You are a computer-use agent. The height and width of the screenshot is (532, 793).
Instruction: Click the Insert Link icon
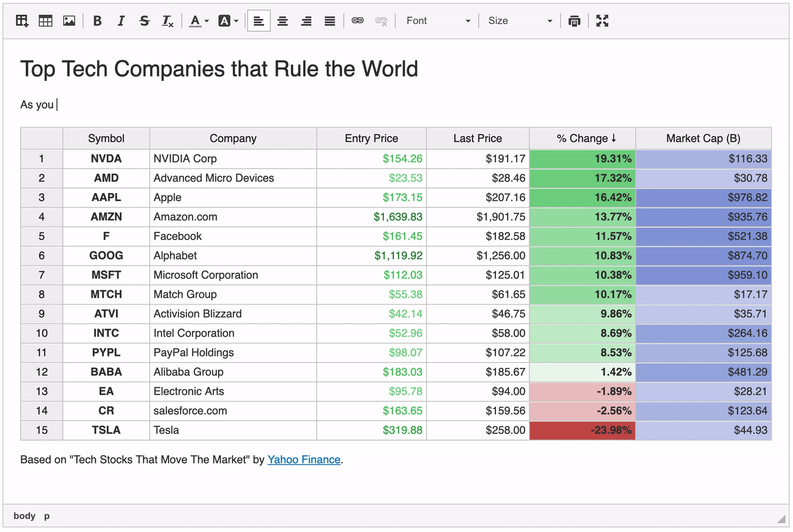coord(358,21)
